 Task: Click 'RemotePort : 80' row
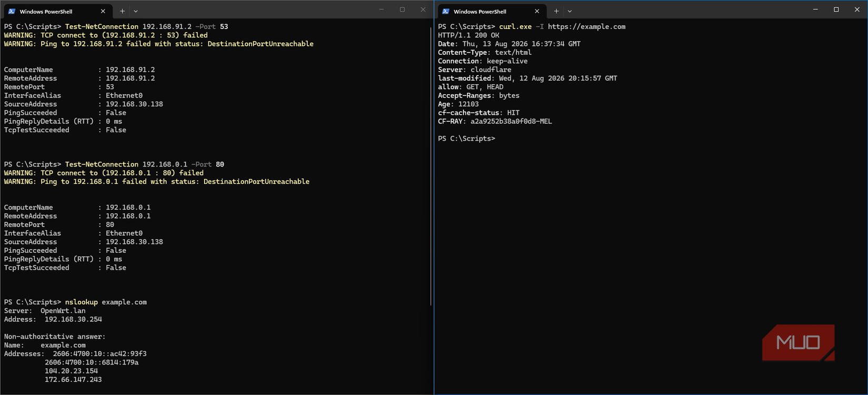59,225
